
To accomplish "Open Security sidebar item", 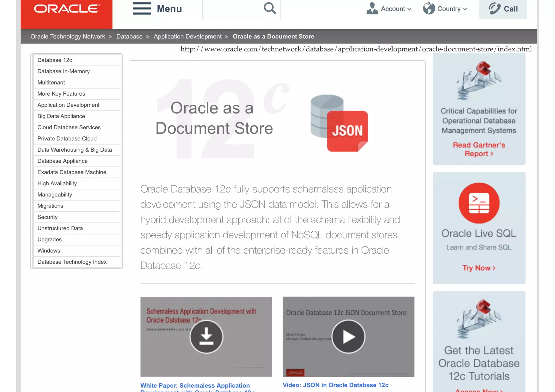I will point(77,217).
